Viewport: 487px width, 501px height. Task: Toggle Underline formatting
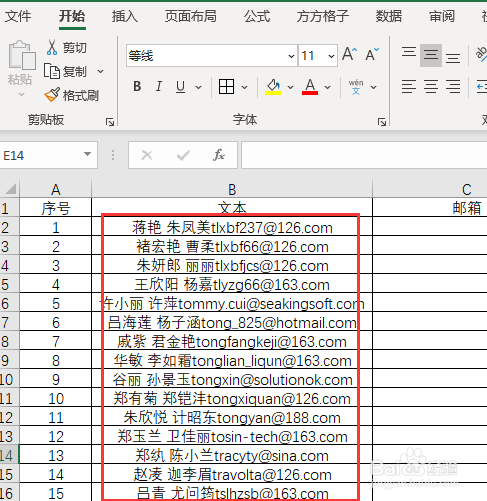click(180, 86)
